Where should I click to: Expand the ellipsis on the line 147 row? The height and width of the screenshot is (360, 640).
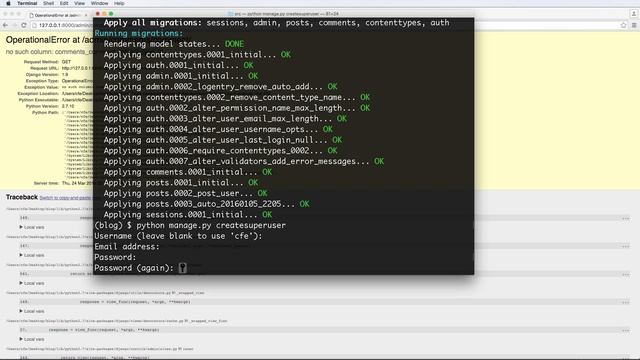(x=625, y=246)
